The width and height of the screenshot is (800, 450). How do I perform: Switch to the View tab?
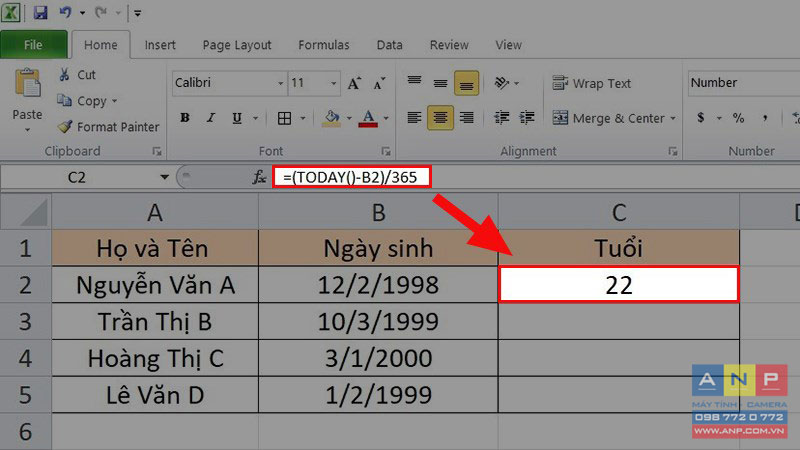pos(508,45)
